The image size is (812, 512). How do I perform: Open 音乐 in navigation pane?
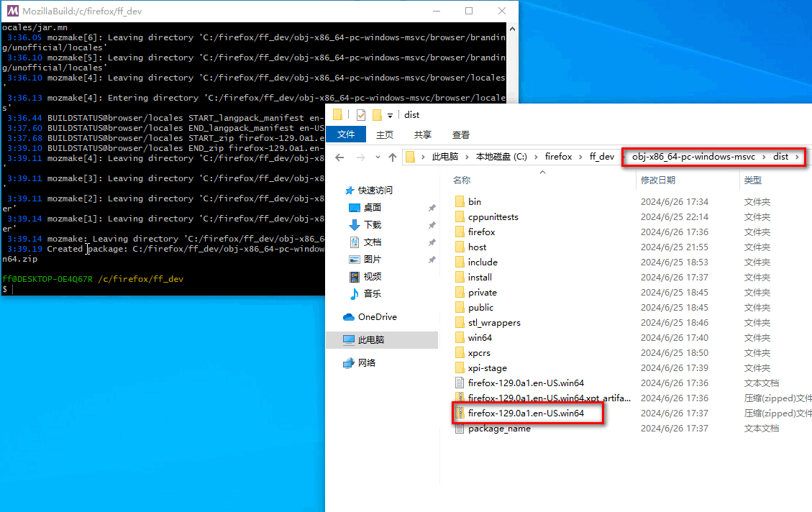372,293
